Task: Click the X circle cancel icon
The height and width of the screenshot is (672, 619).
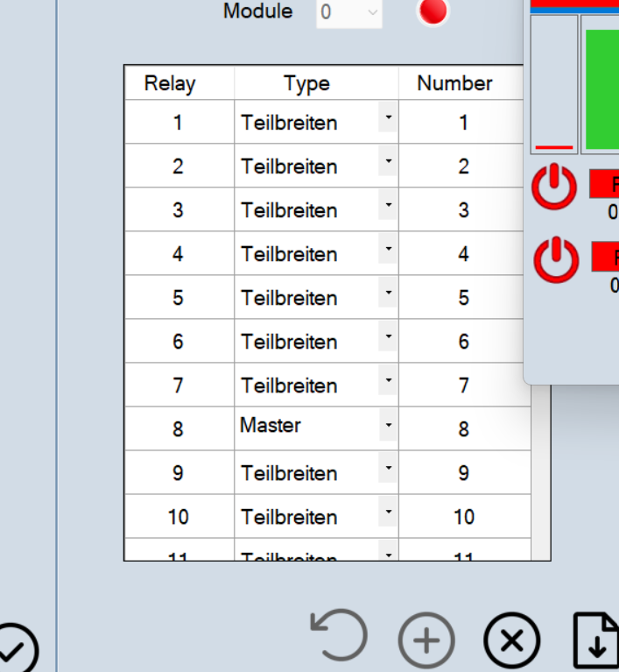Action: 512,640
